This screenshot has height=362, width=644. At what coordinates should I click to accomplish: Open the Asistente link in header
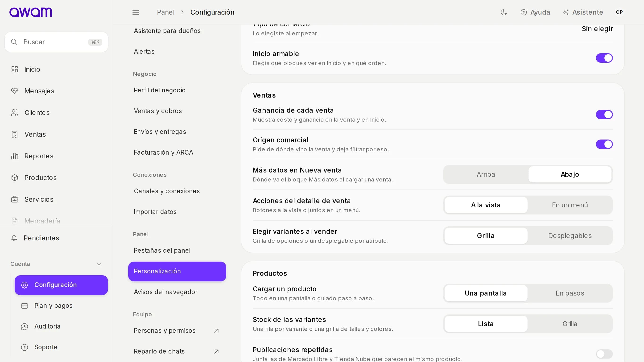(582, 12)
